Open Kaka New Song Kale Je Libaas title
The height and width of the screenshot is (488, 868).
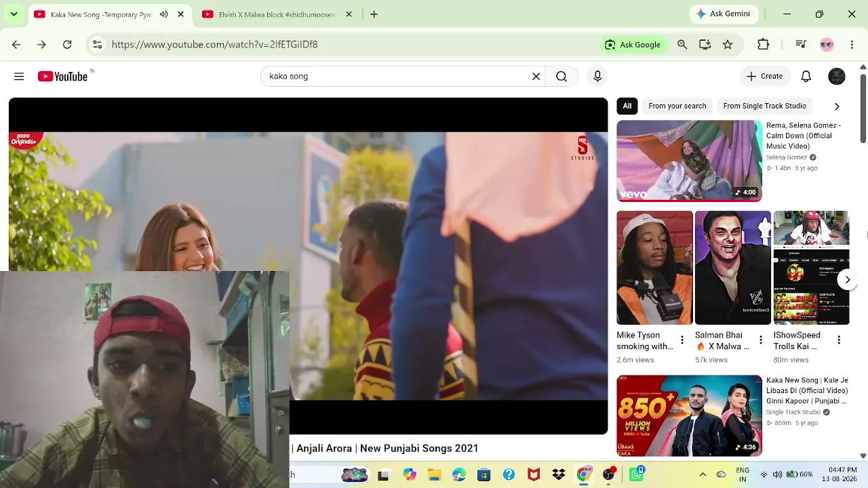807,390
